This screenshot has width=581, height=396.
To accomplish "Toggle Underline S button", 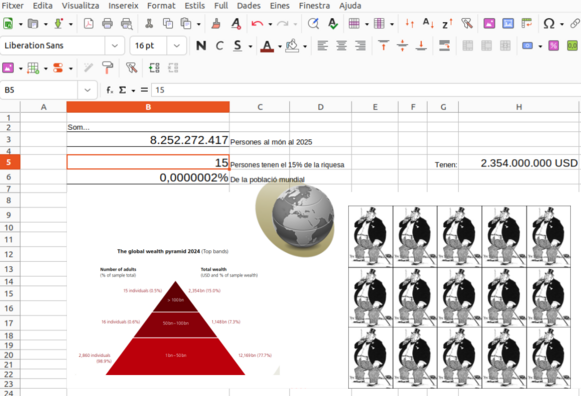I will [238, 46].
